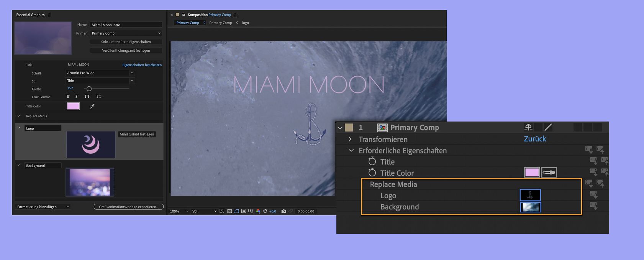The width and height of the screenshot is (644, 260).
Task: Click Miniaturbild festlegen button
Action: click(x=137, y=134)
